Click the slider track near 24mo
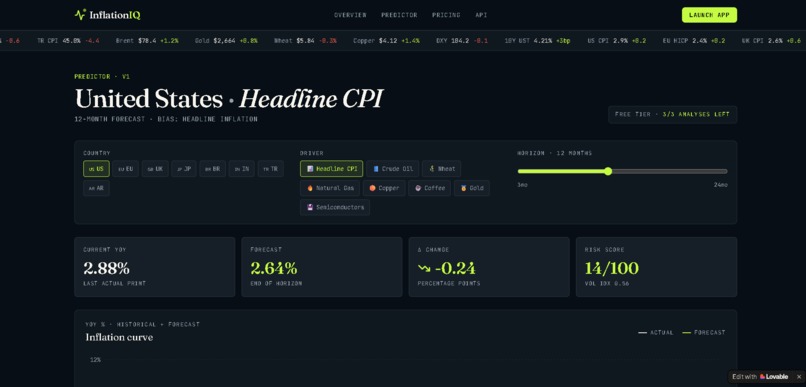The width and height of the screenshot is (806, 387). pos(720,171)
